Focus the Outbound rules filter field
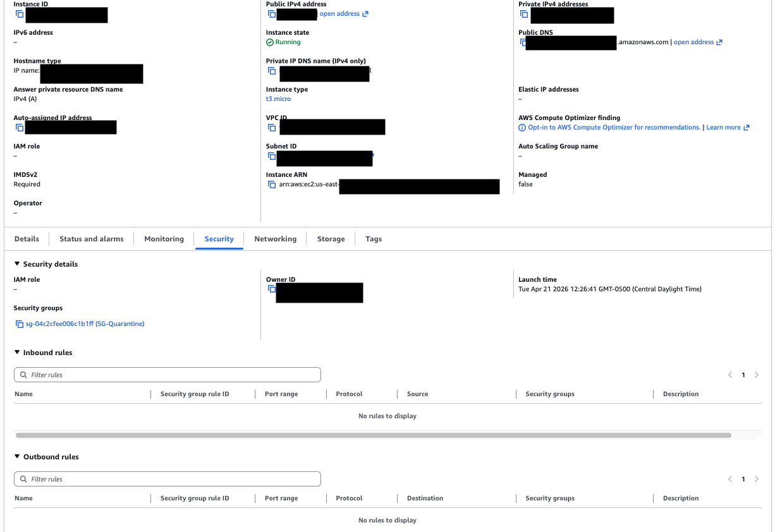The image size is (775, 532). point(168,479)
